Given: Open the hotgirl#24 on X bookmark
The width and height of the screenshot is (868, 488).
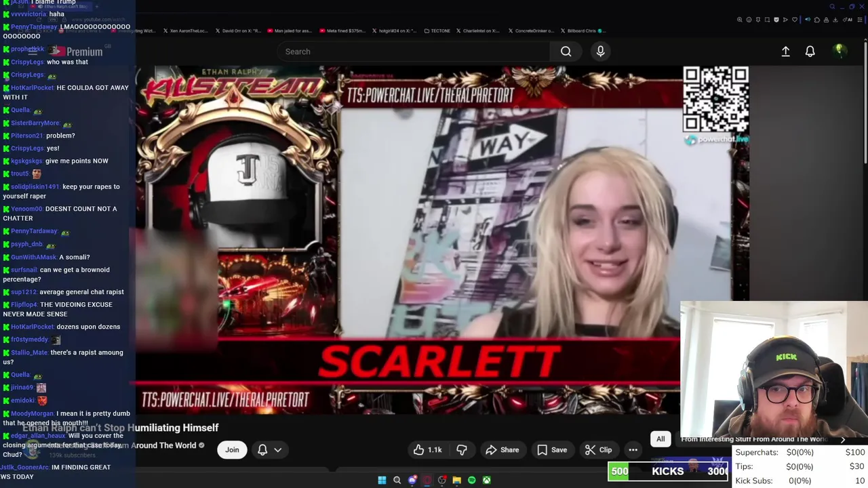Looking at the screenshot, I should pyautogui.click(x=394, y=30).
